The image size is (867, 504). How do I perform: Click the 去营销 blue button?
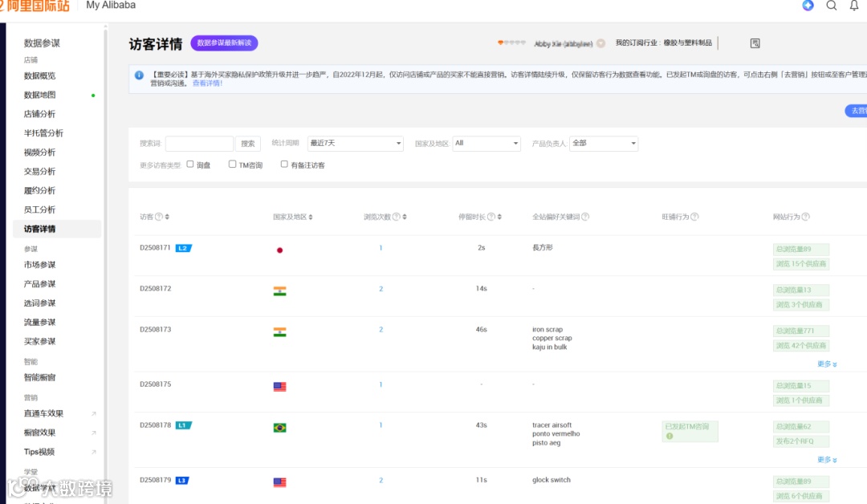(857, 111)
